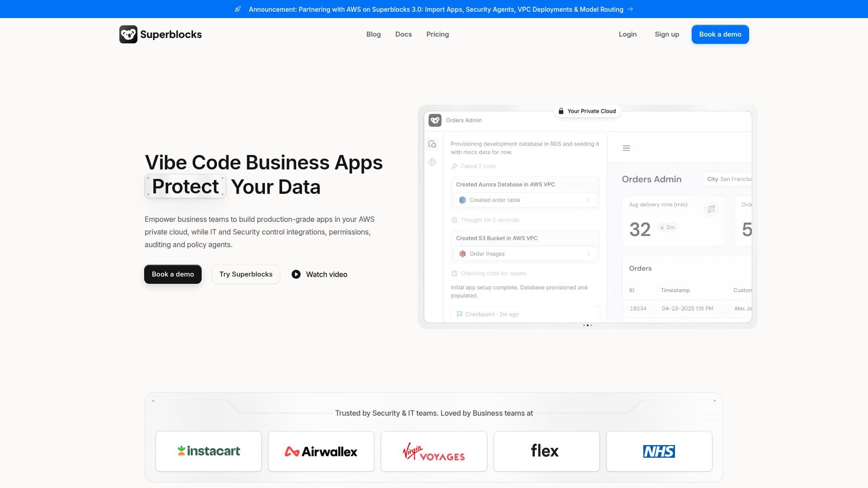Click the Login link
The width and height of the screenshot is (868, 488).
[x=627, y=34]
